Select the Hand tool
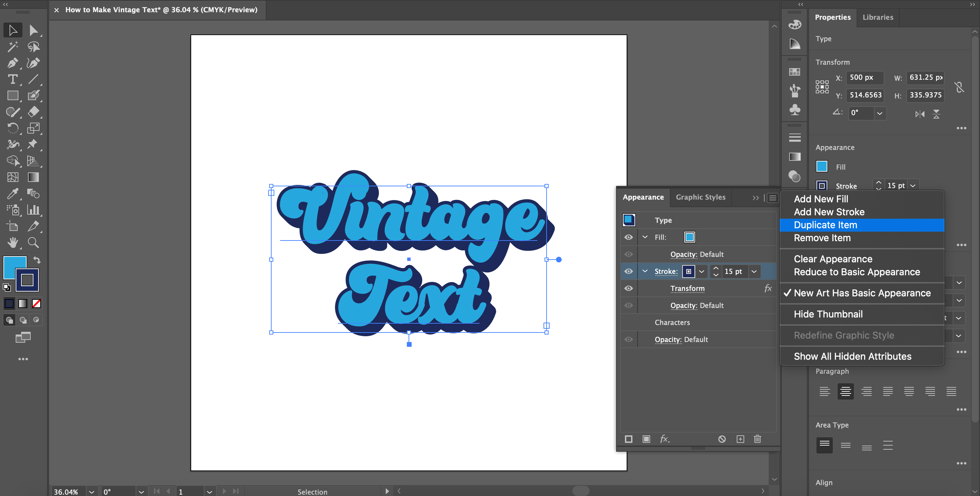 (x=13, y=243)
